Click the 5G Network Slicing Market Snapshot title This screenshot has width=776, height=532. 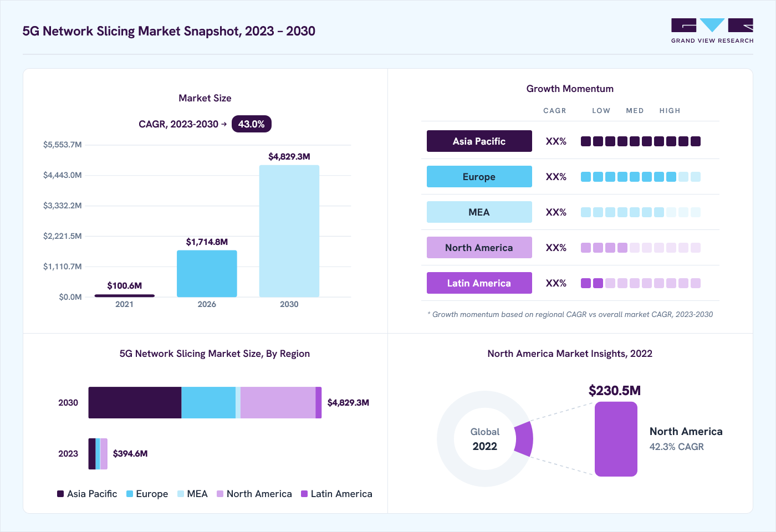(x=169, y=31)
